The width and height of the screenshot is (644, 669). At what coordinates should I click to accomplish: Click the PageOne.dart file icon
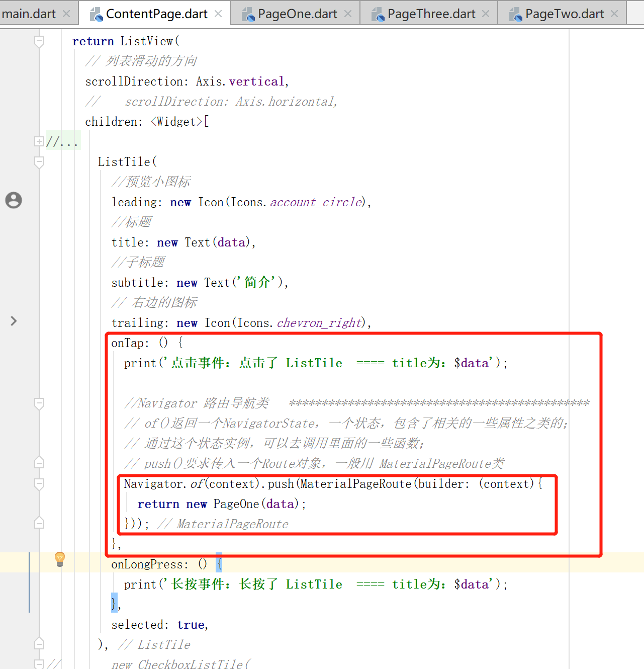click(248, 15)
